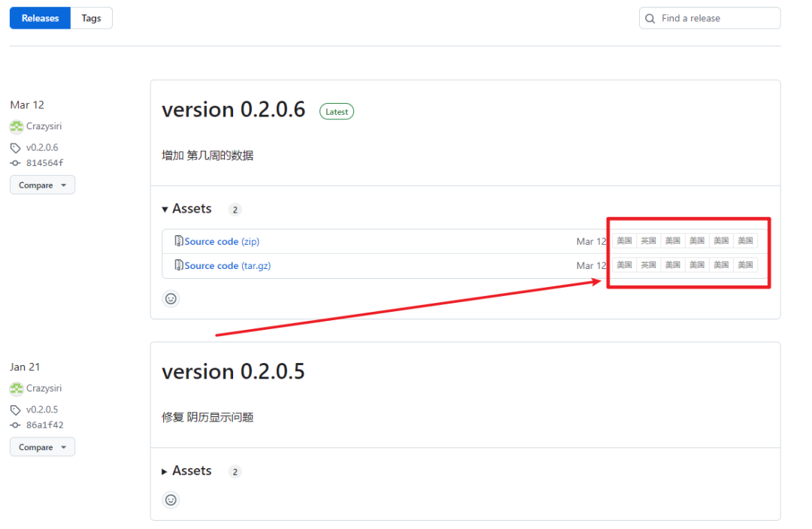Open Compare dropdown for v0.2.0.5
The height and width of the screenshot is (529, 812).
42,447
